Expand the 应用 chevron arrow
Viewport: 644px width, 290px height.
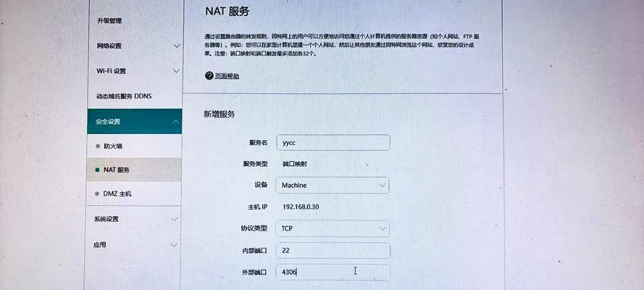point(174,245)
